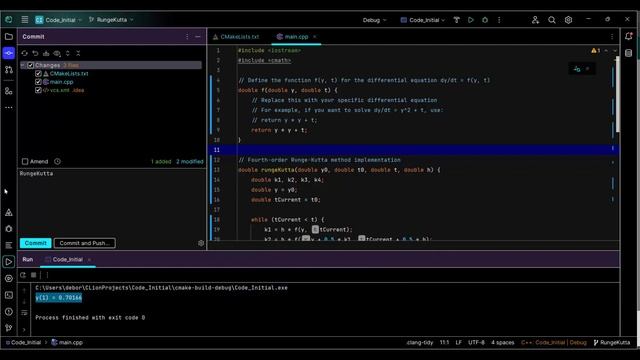Click Commit and Push button
The image size is (640, 360).
tap(84, 243)
